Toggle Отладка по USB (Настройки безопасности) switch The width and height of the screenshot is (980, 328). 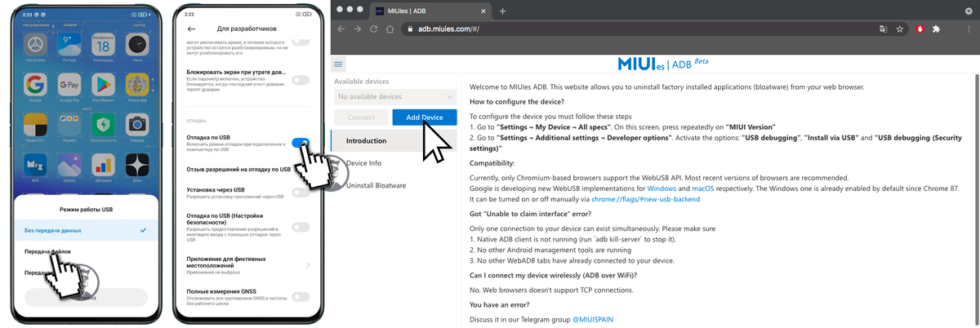click(x=301, y=228)
